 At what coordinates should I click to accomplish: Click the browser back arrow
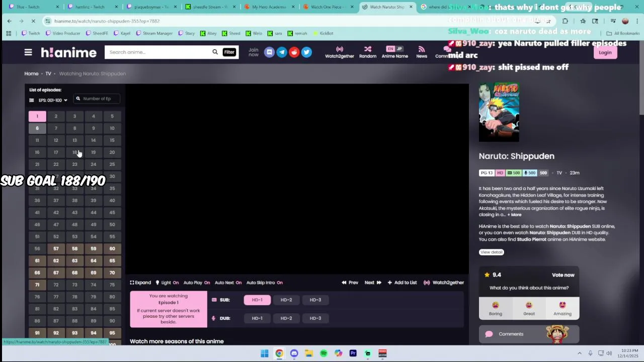(x=9, y=21)
